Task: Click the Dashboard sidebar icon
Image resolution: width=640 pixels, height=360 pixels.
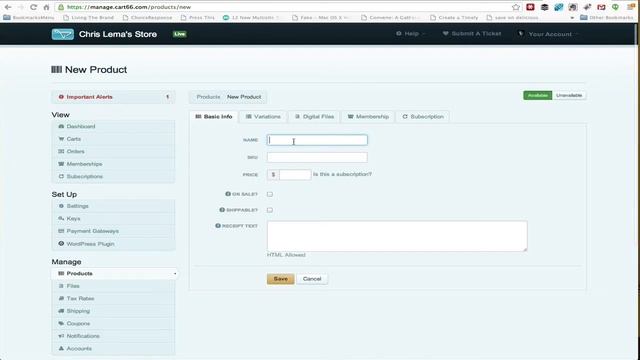Action: pyautogui.click(x=61, y=127)
